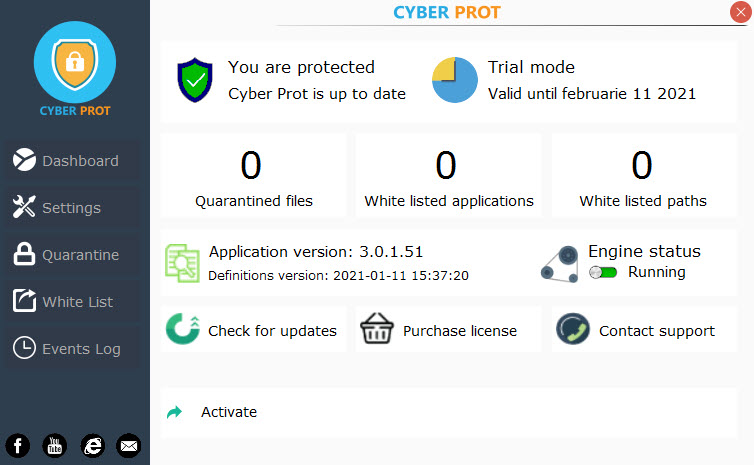This screenshot has width=754, height=465.
Task: Open the Dashboard menu item
Action: pyautogui.click(x=72, y=161)
